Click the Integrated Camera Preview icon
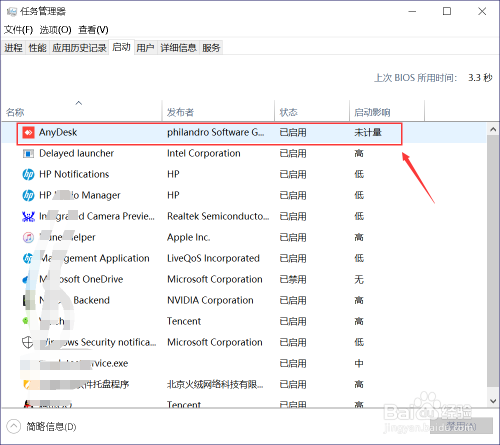500x445 pixels. click(x=28, y=216)
